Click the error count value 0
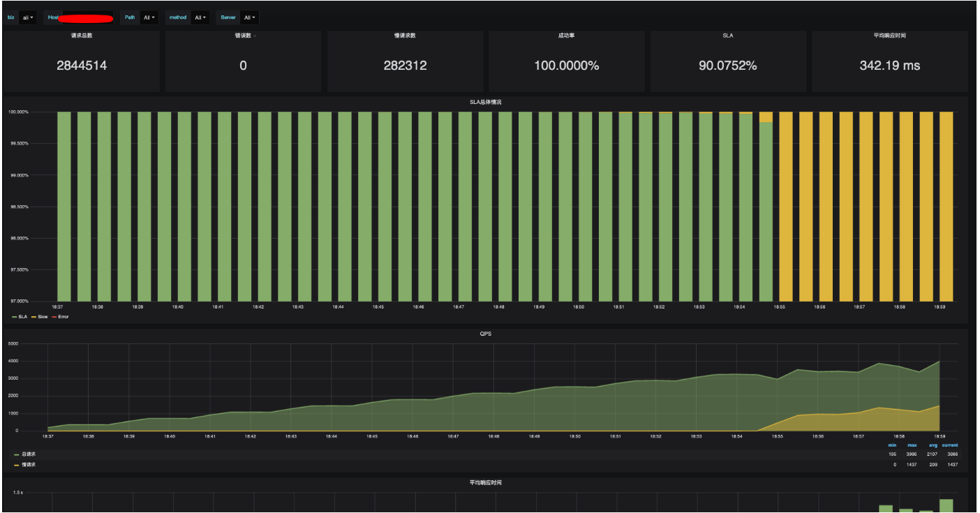Screen dimensions: 980x513 pos(243,66)
